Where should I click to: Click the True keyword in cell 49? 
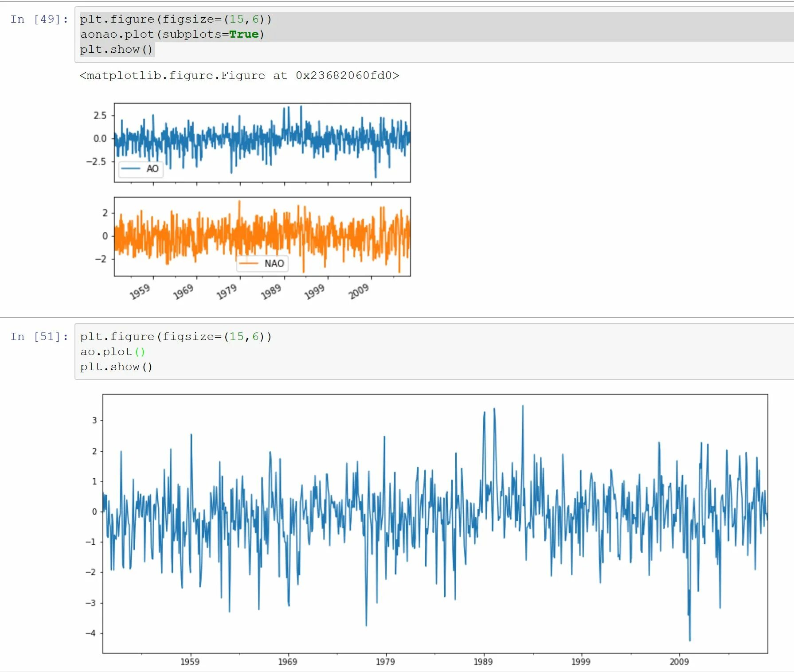pyautogui.click(x=244, y=34)
